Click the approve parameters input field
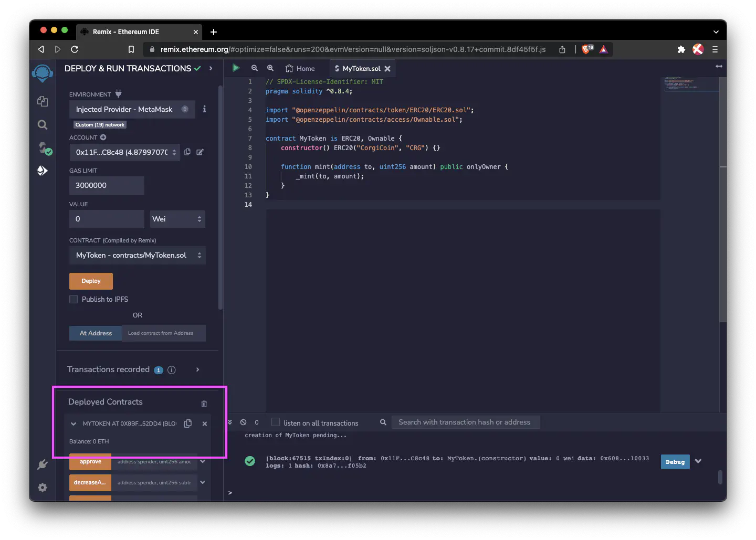The height and width of the screenshot is (540, 756). [x=154, y=462]
